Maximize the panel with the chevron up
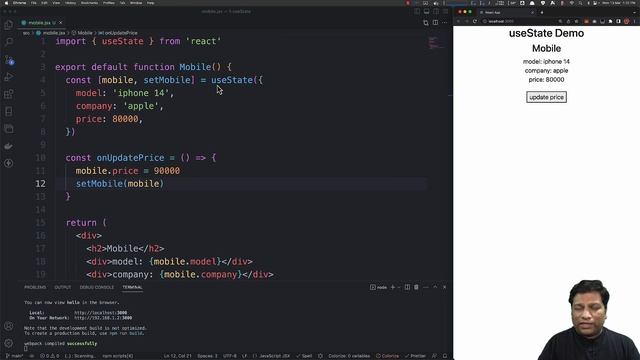The width and height of the screenshot is (640, 360). 435,287
